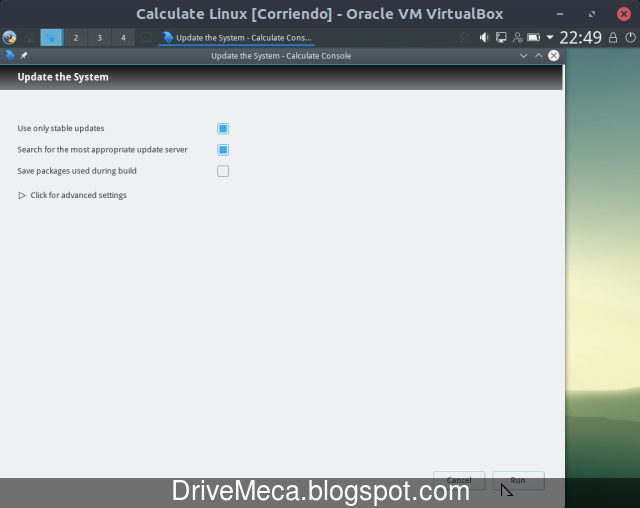This screenshot has height=508, width=640.
Task: Switch to virtual desktop 3
Action: [x=99, y=38]
